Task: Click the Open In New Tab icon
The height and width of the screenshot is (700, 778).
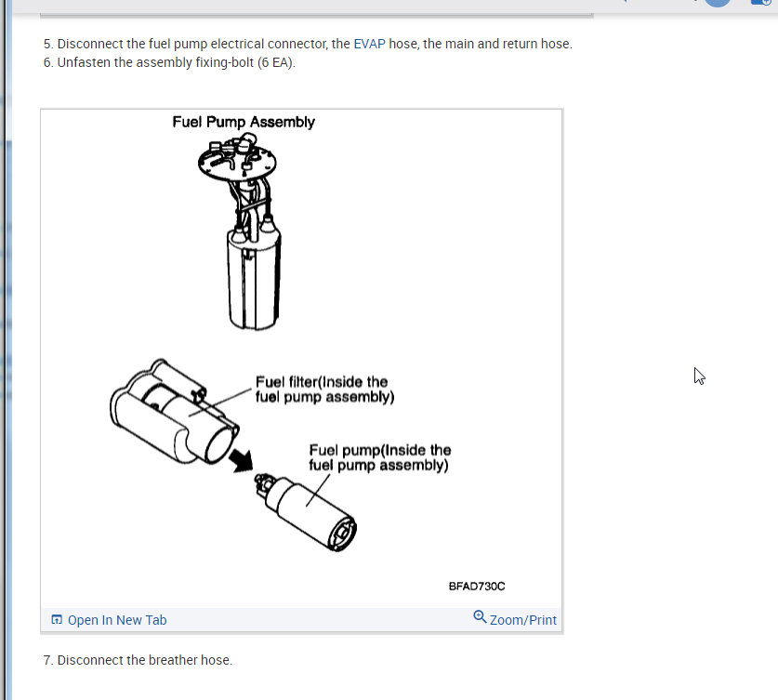Action: 57,620
